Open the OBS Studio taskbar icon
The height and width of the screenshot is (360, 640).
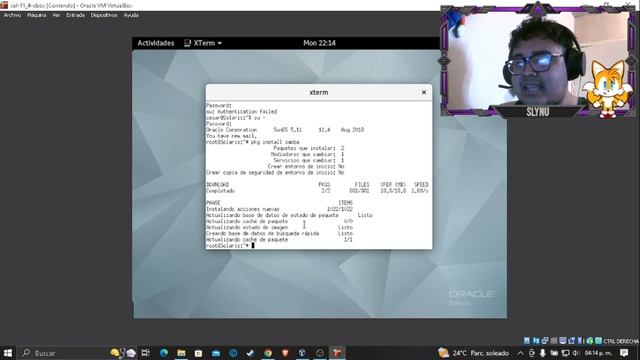pyautogui.click(x=320, y=353)
